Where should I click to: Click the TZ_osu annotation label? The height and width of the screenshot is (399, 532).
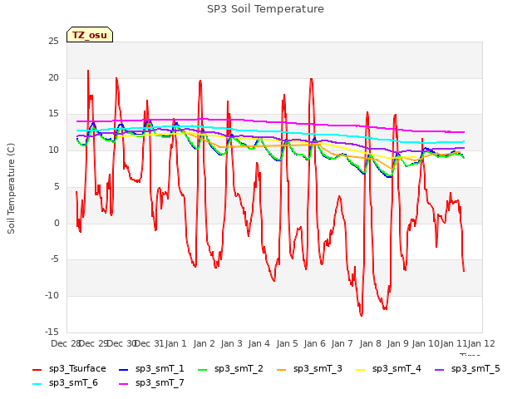tap(90, 35)
